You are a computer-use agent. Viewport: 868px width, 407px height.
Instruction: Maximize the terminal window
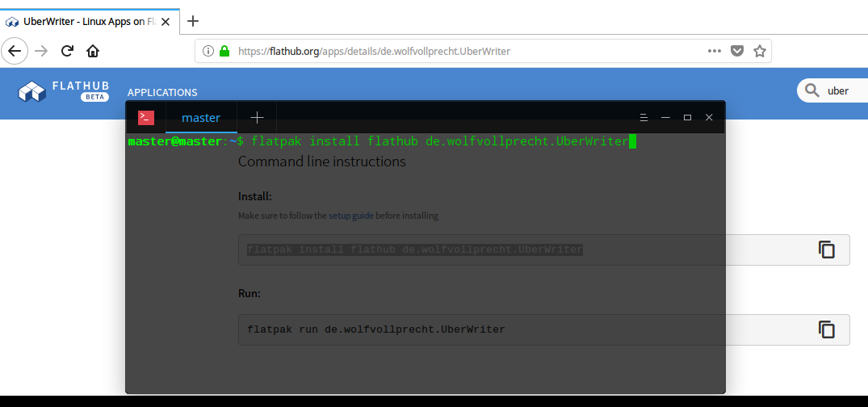pos(687,117)
